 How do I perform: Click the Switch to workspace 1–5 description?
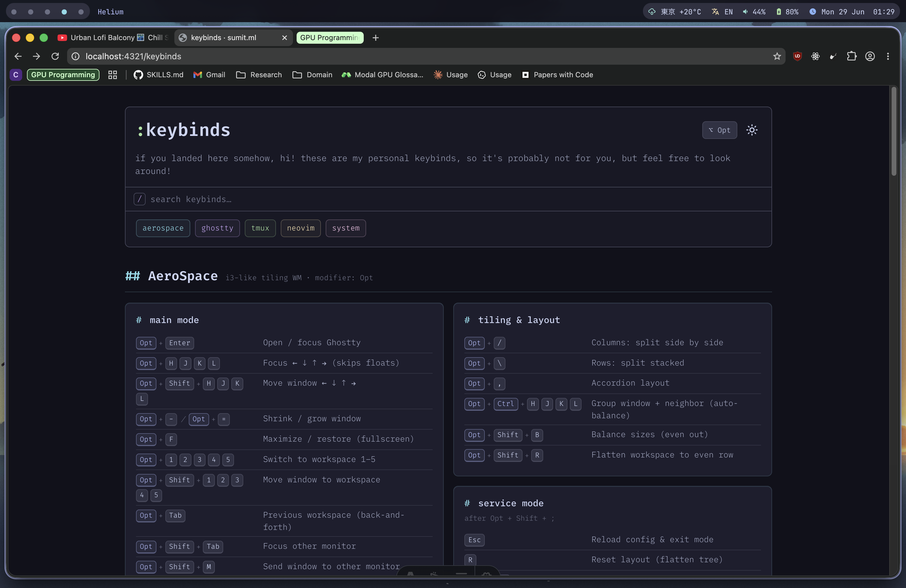click(319, 460)
